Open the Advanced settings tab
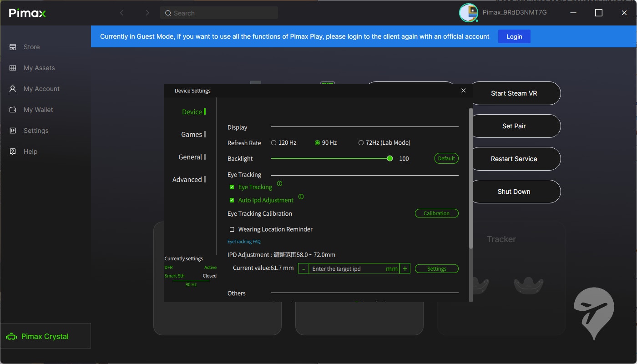637x364 pixels. (x=187, y=180)
